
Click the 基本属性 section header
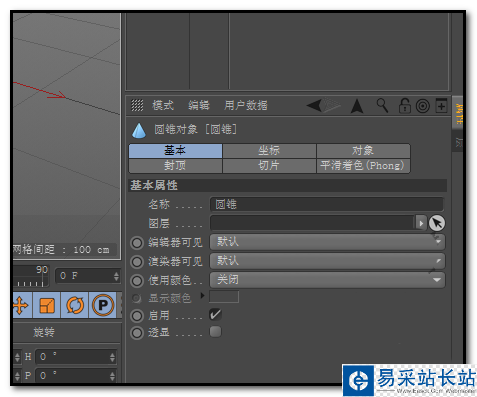pyautogui.click(x=288, y=185)
